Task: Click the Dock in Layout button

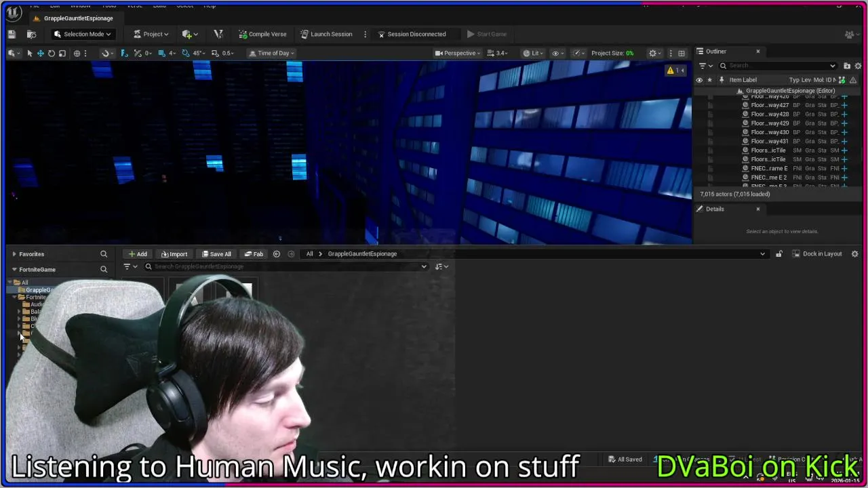Action: click(816, 254)
